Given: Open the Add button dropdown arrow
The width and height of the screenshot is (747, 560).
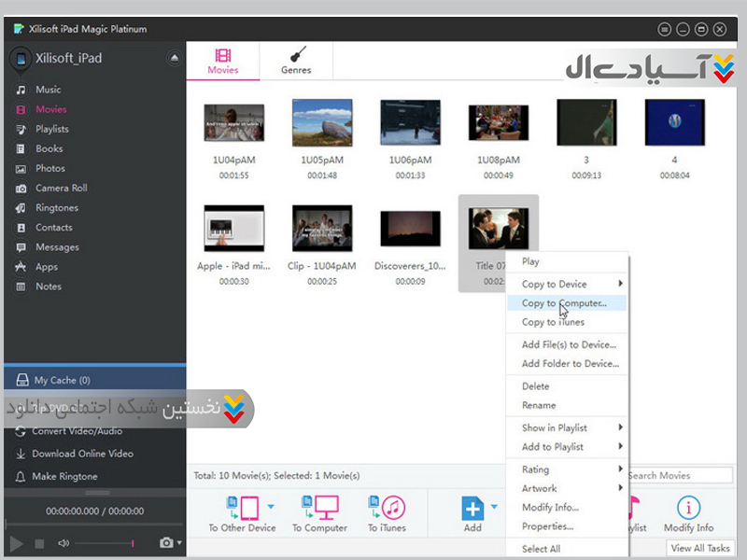Looking at the screenshot, I should (495, 507).
